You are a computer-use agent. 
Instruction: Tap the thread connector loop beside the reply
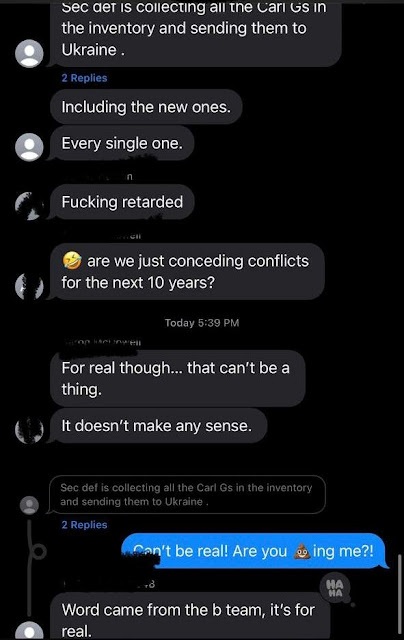point(39,552)
